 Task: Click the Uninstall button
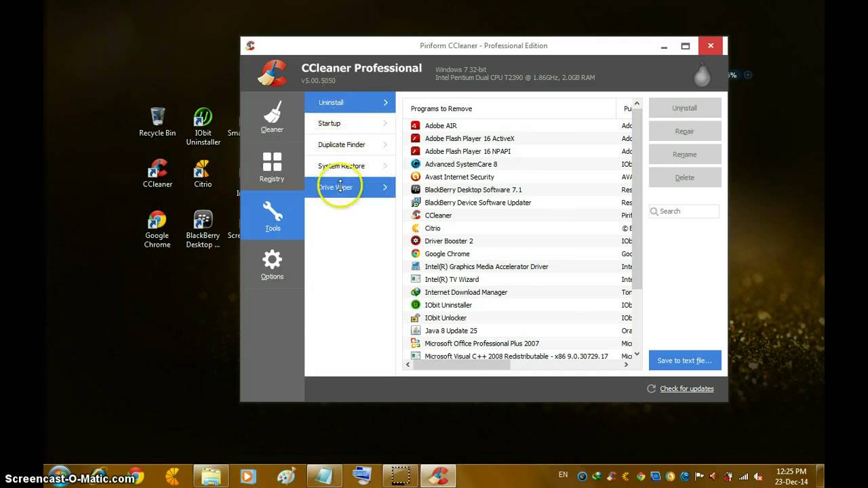685,108
